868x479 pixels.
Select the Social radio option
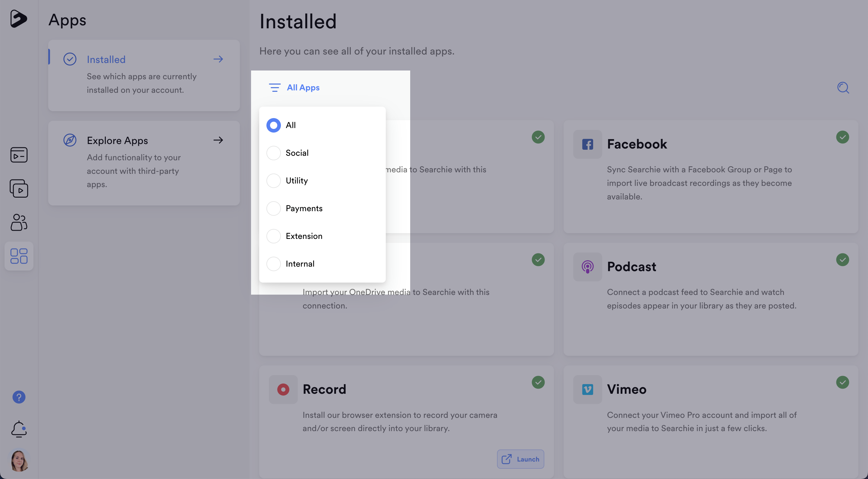tap(273, 153)
